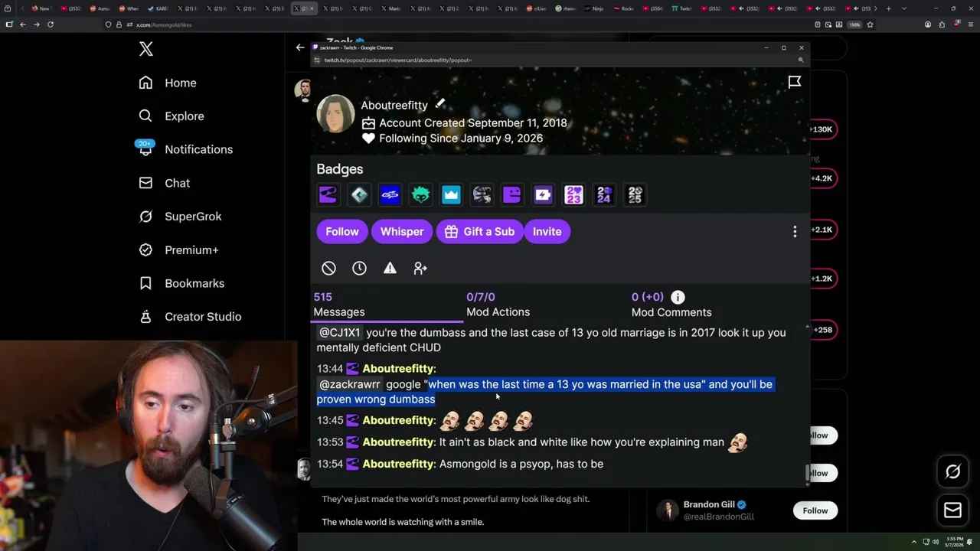Open the tab list dropdown chevron

903,8
